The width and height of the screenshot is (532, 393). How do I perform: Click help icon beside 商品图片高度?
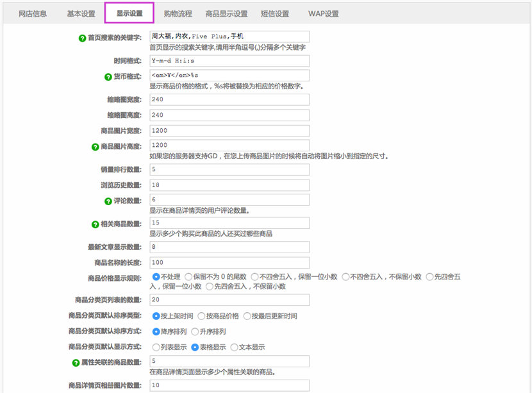(95, 147)
